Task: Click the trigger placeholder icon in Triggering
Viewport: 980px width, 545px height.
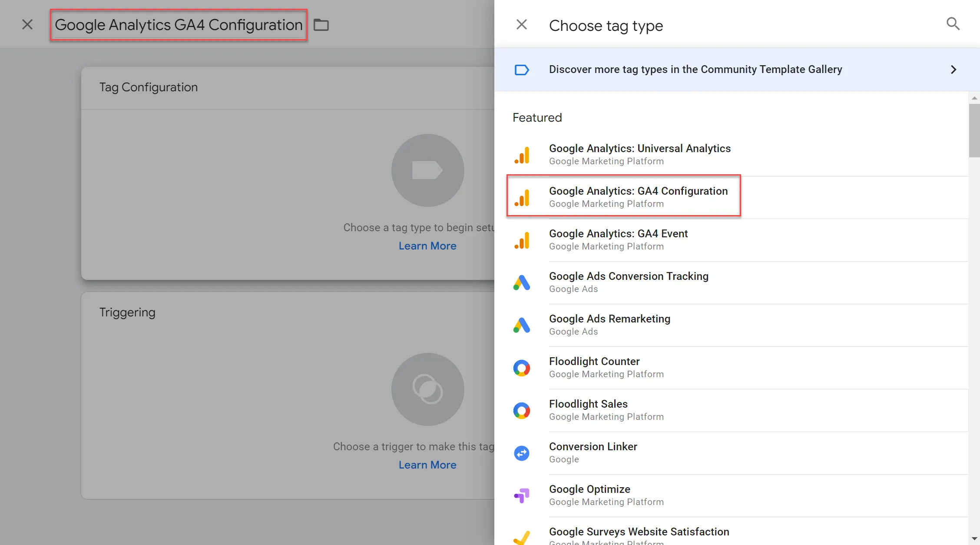Action: click(428, 389)
